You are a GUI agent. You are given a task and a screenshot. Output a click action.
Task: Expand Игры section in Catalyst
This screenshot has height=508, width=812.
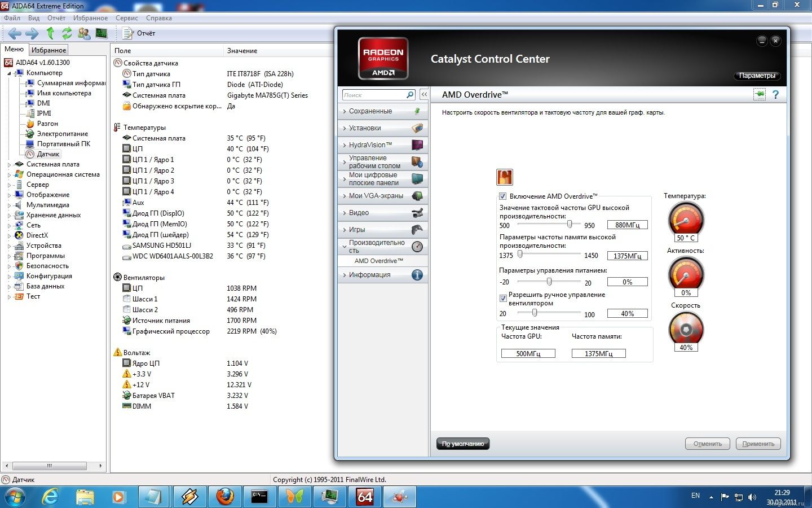click(x=383, y=230)
